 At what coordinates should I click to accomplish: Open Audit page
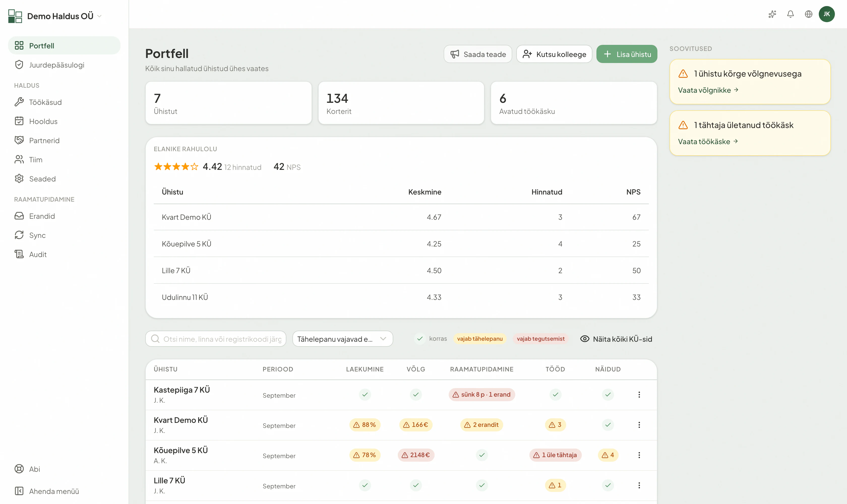pos(64,254)
